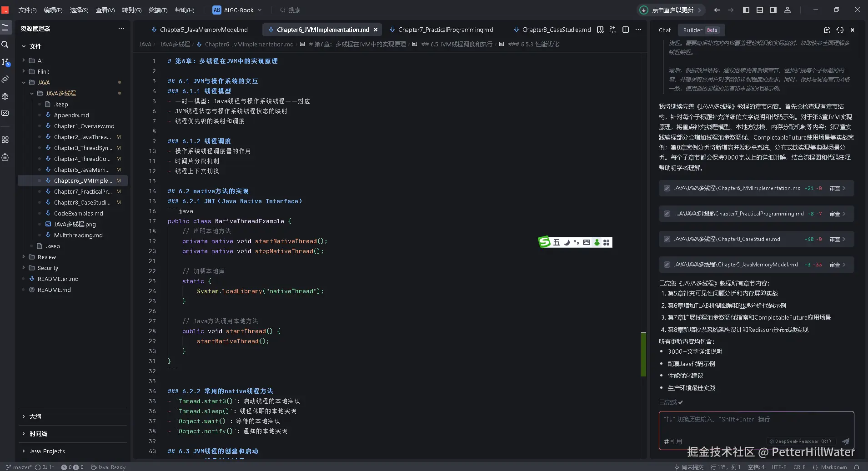The width and height of the screenshot is (868, 471).
Task: Review changes for Chapter6_JVMImplementation.md
Action: 837,188
